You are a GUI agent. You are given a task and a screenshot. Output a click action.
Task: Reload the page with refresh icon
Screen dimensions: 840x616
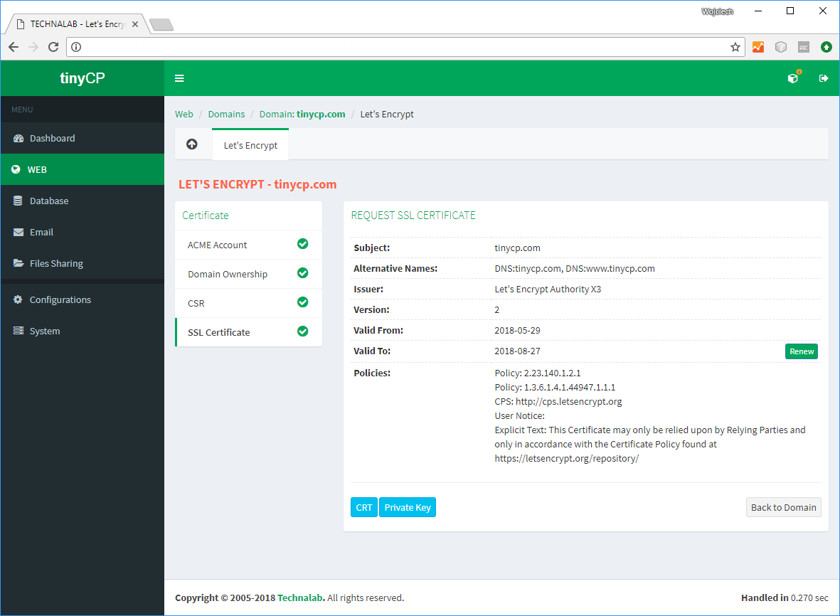point(53,47)
